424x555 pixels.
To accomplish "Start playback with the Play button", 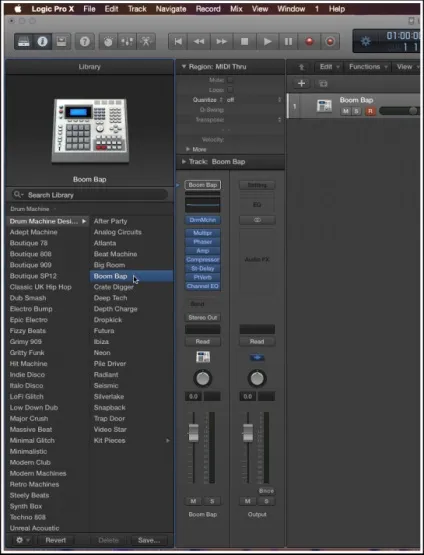I will (x=268, y=42).
